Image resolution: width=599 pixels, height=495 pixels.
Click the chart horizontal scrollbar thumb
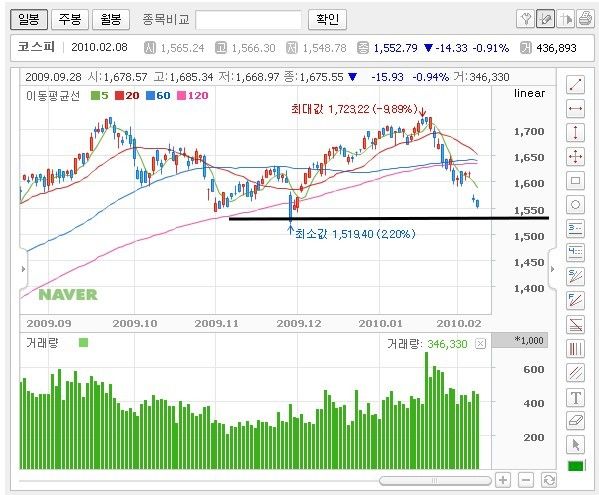click(435, 480)
